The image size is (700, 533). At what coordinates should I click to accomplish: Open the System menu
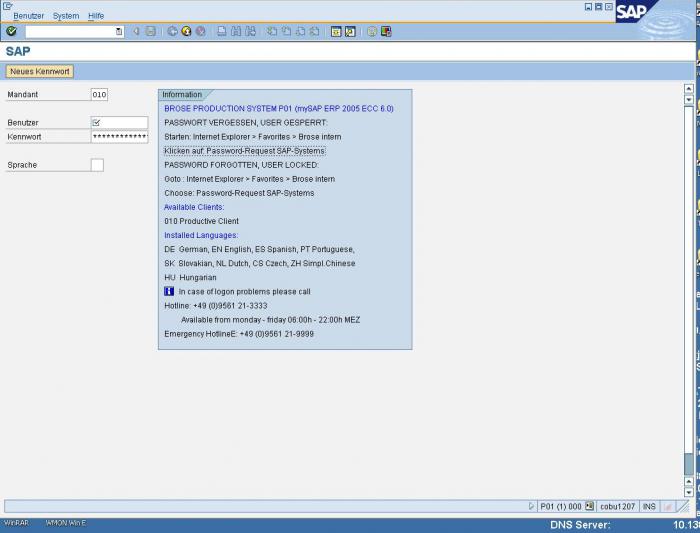point(66,16)
